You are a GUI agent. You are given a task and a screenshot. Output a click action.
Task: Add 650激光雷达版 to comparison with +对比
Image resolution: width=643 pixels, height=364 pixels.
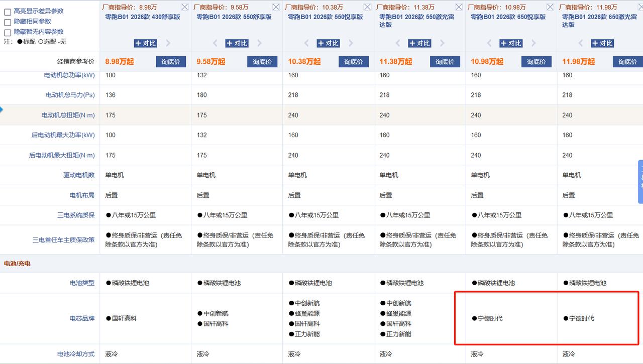pyautogui.click(x=602, y=43)
